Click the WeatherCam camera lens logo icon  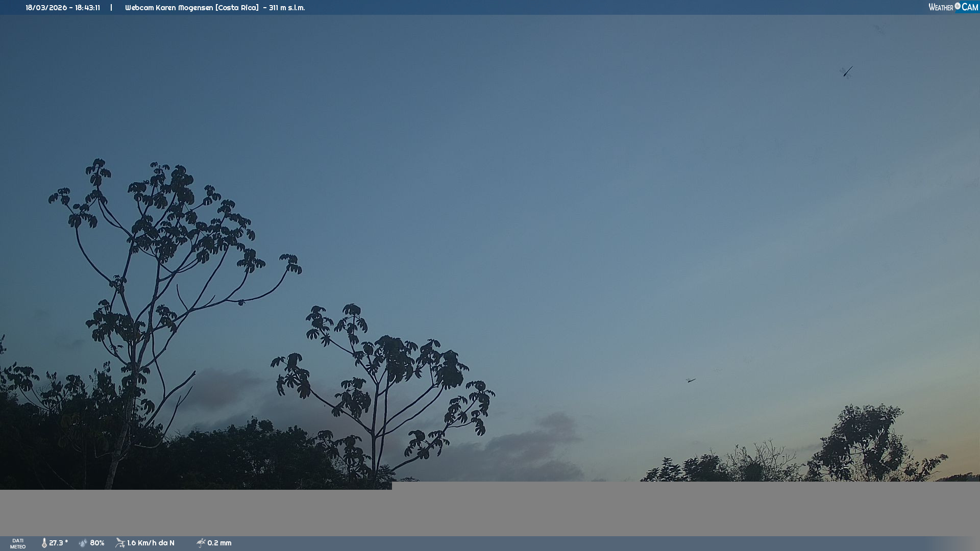pos(958,6)
